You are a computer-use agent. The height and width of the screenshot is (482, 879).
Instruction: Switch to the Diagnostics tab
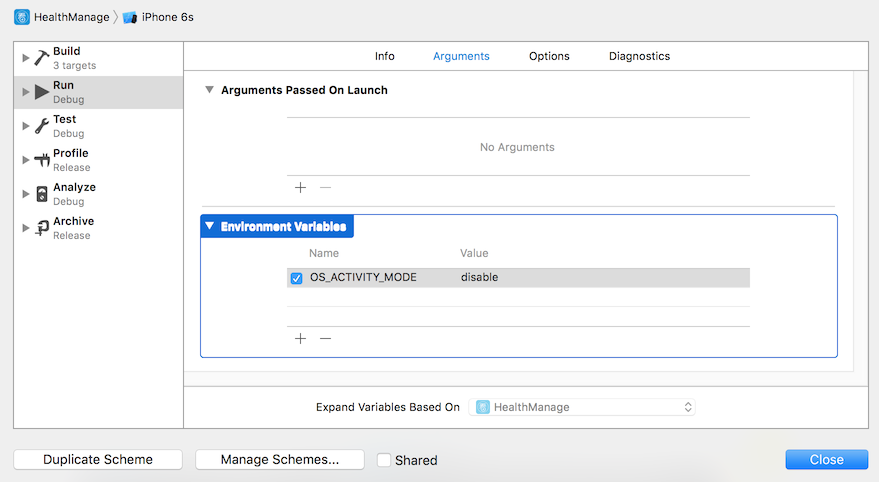[x=640, y=56]
